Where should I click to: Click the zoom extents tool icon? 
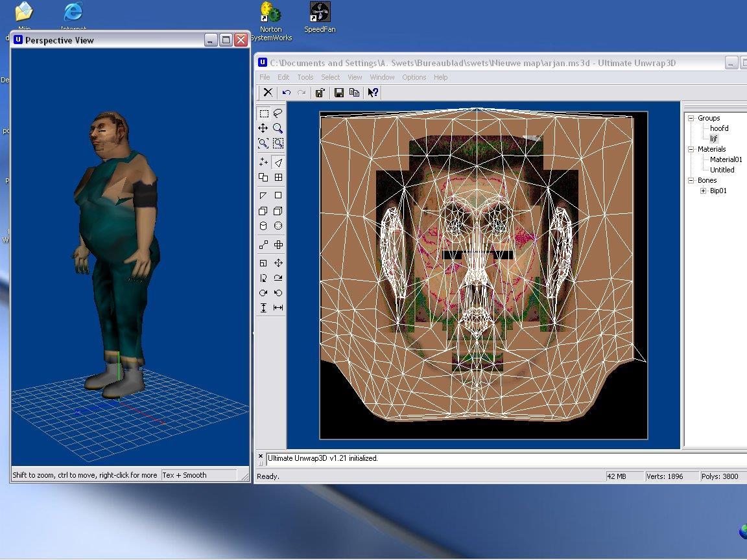point(263,143)
